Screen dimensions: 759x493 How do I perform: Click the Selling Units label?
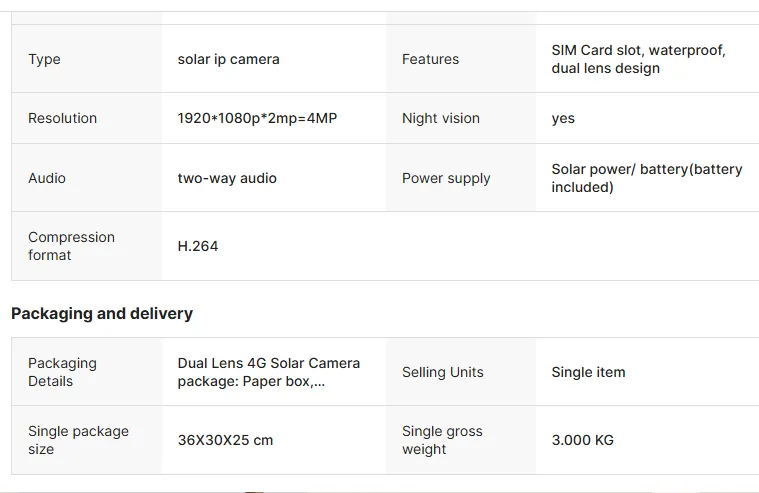click(x=442, y=372)
